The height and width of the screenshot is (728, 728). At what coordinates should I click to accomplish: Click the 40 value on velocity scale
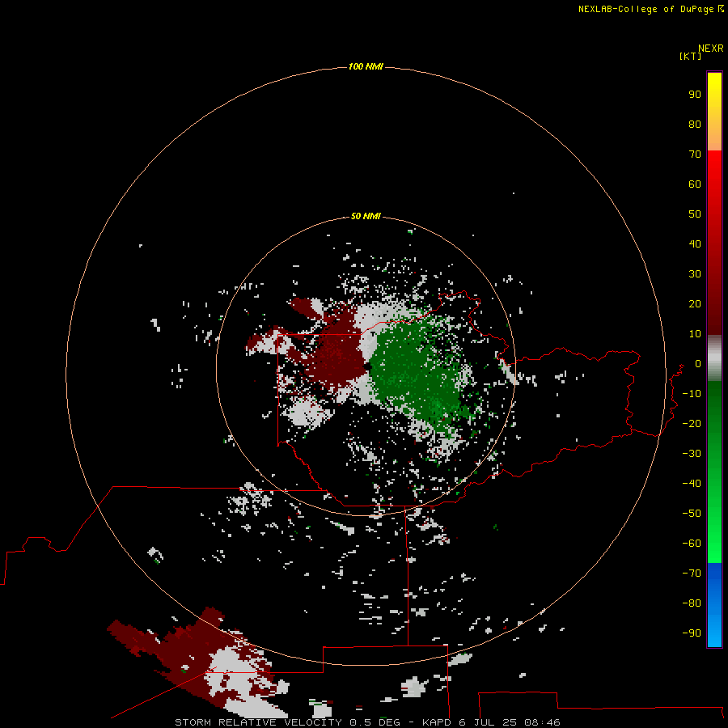(x=695, y=243)
